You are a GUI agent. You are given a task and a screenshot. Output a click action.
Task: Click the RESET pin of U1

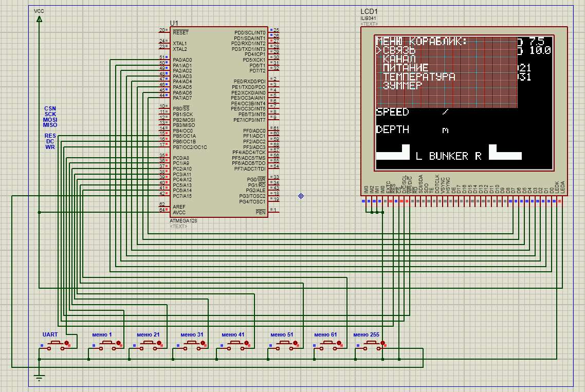click(164, 31)
